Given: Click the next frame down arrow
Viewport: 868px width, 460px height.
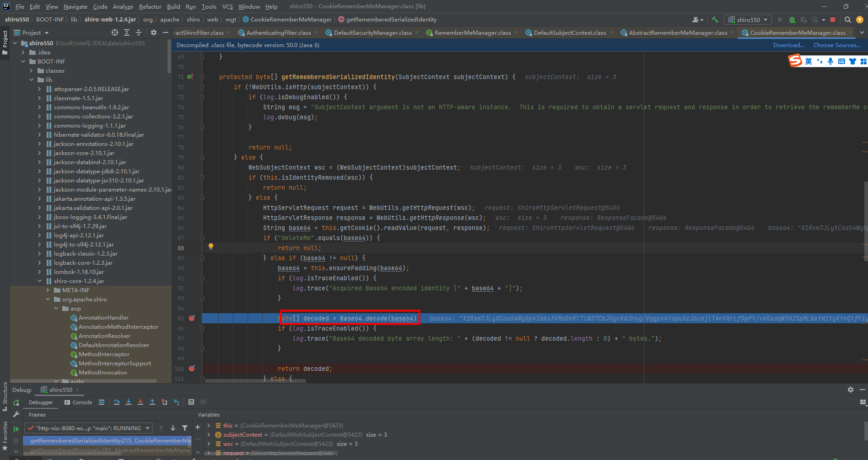Looking at the screenshot, I should pos(173,428).
